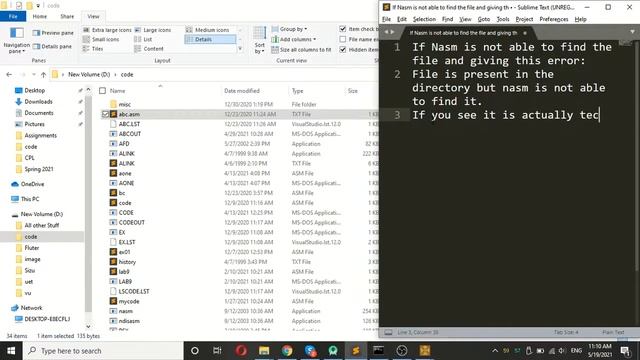Select Extra large icons layout
Image resolution: width=640 pixels, height=360 pixels.
tap(107, 30)
